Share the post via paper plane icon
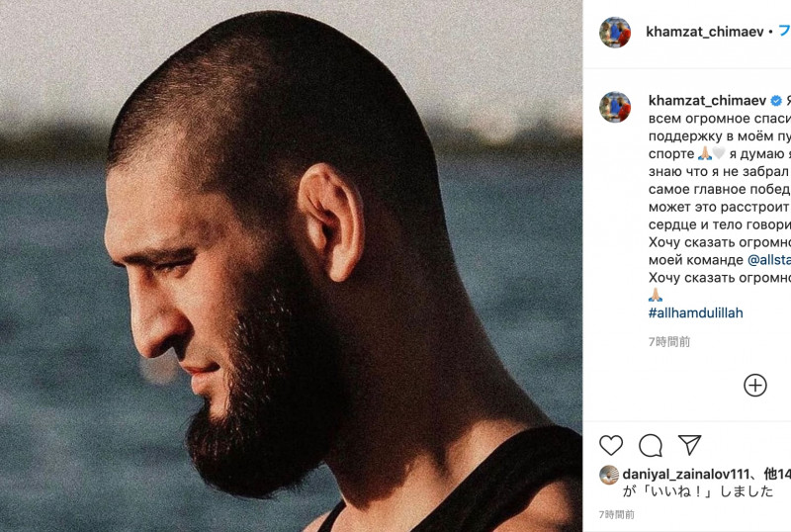 [x=689, y=445]
